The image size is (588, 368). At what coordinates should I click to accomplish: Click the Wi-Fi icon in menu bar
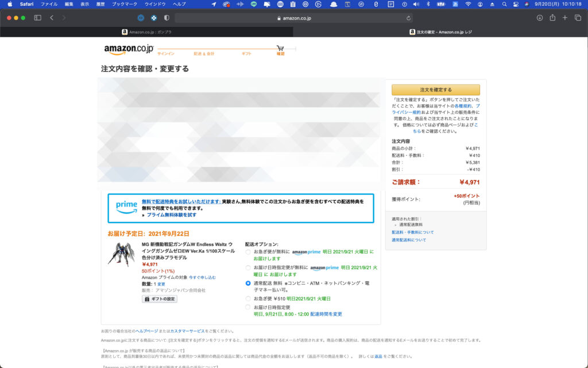468,4
